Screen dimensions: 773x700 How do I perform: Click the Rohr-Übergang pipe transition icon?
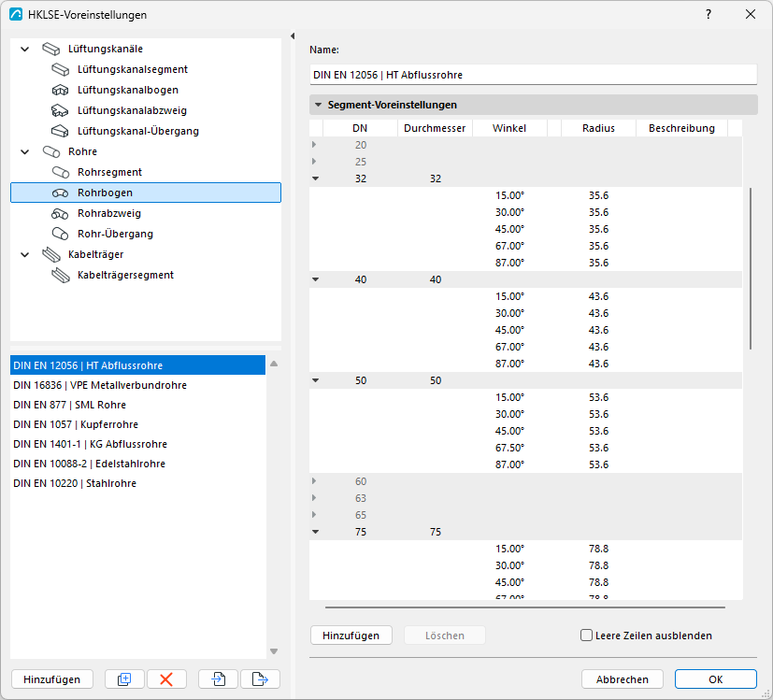tap(61, 235)
